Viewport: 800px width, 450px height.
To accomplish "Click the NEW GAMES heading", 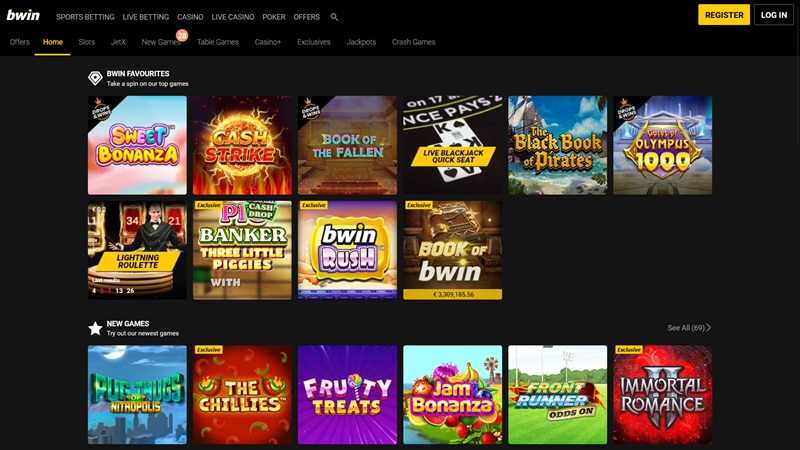I will click(x=128, y=323).
